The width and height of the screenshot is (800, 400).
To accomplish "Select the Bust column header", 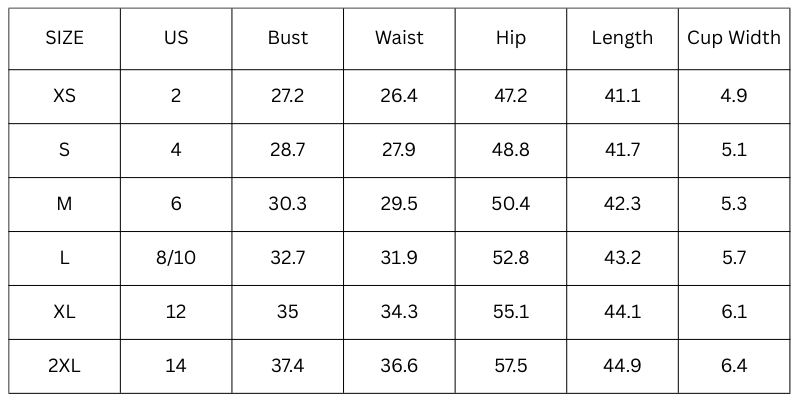I will pyautogui.click(x=288, y=38).
